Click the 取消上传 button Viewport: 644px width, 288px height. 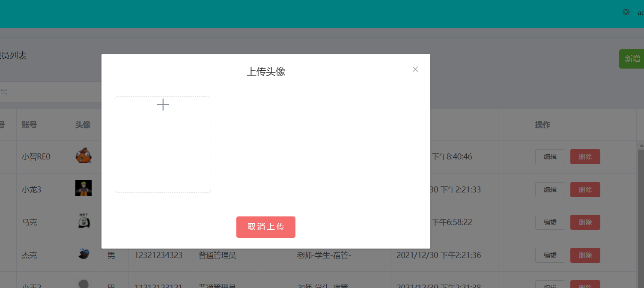coord(265,227)
